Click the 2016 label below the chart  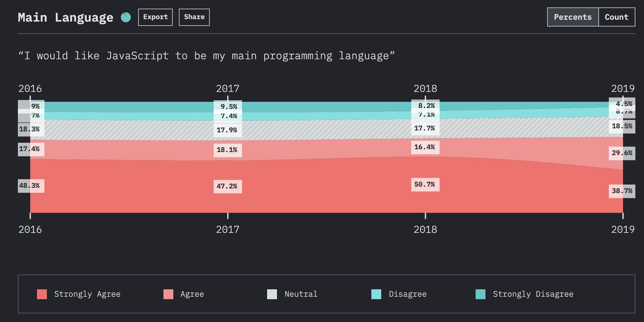pos(30,230)
